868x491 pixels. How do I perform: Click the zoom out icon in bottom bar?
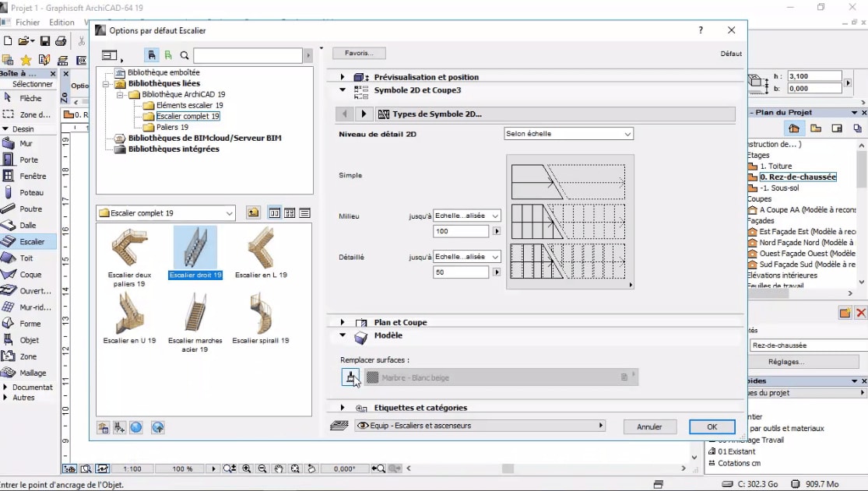coord(262,468)
